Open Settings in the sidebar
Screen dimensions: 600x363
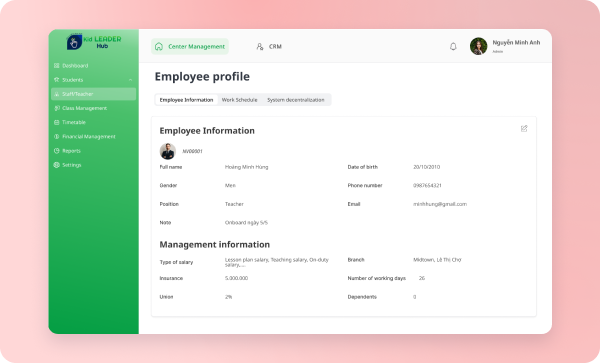93,165
